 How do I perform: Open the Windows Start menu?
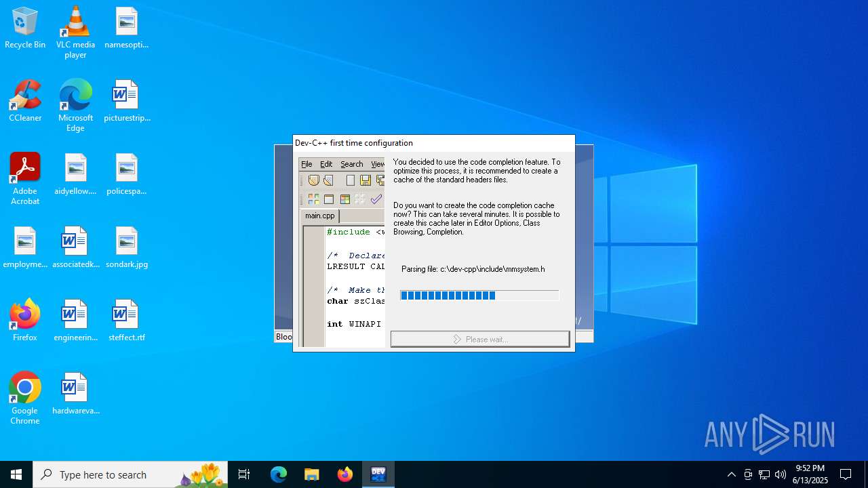click(16, 474)
